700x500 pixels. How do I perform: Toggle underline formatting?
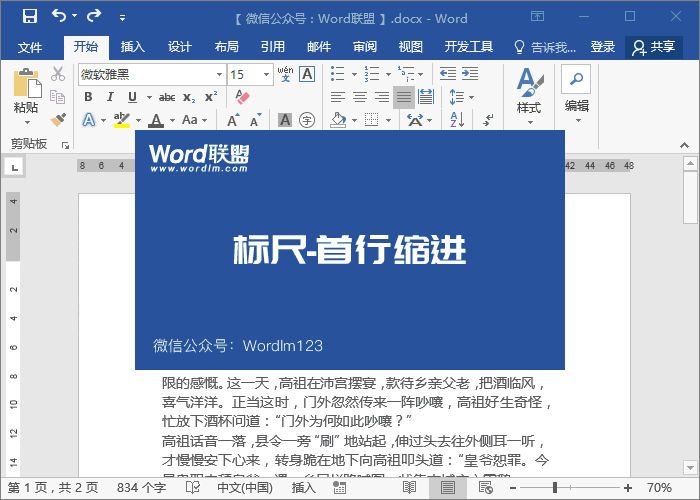[132, 97]
